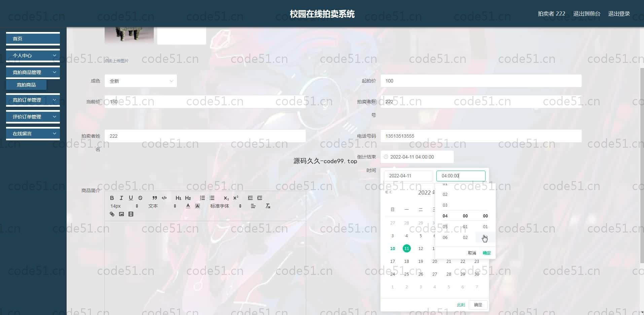Viewport: 644px width, 315px height.
Task: Expand the 评价订单管理 sidebar menu
Action: click(33, 117)
